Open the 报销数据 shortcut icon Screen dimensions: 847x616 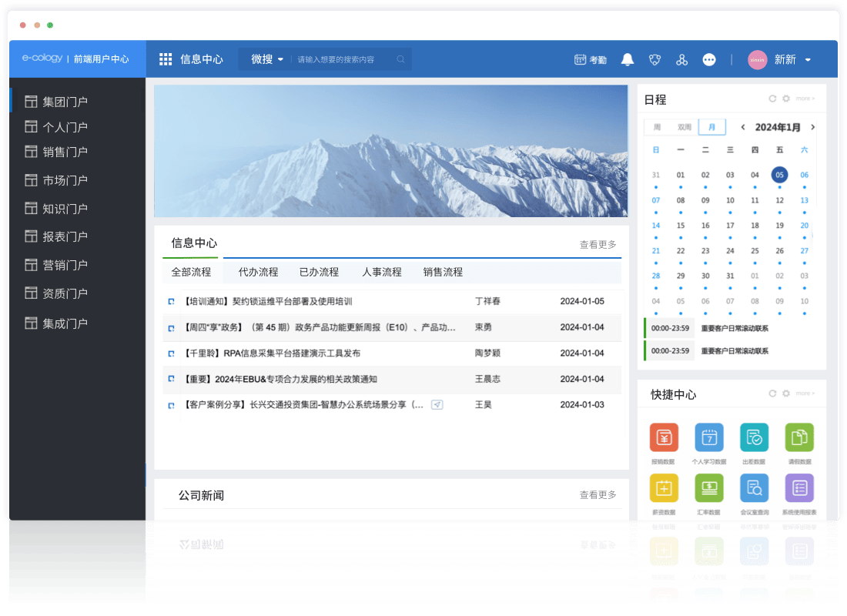pos(663,437)
